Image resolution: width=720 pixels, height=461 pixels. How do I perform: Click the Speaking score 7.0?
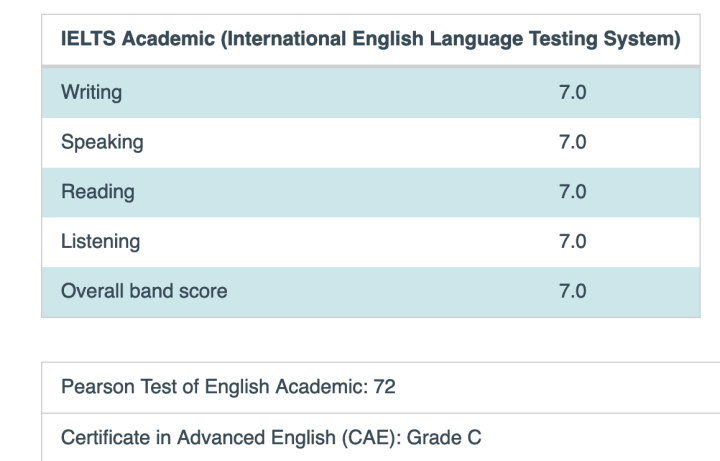[x=573, y=142]
